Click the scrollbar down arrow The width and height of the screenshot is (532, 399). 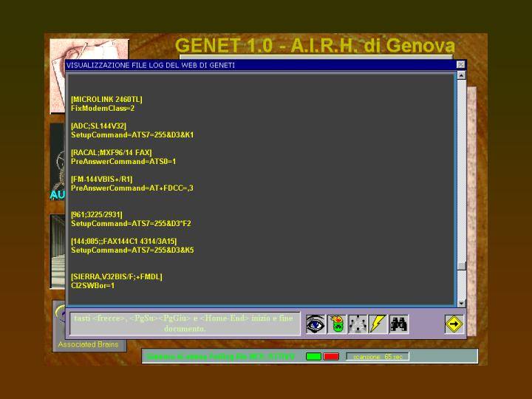[x=461, y=303]
